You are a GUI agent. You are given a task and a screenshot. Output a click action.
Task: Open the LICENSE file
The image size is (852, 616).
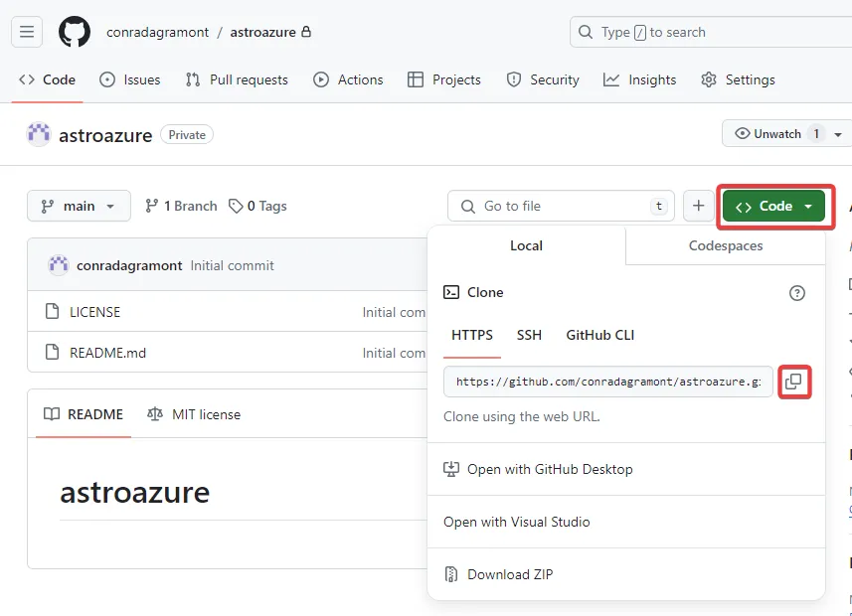[x=94, y=312]
